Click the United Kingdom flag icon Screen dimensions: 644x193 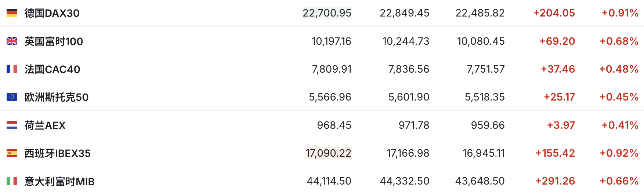click(x=12, y=41)
